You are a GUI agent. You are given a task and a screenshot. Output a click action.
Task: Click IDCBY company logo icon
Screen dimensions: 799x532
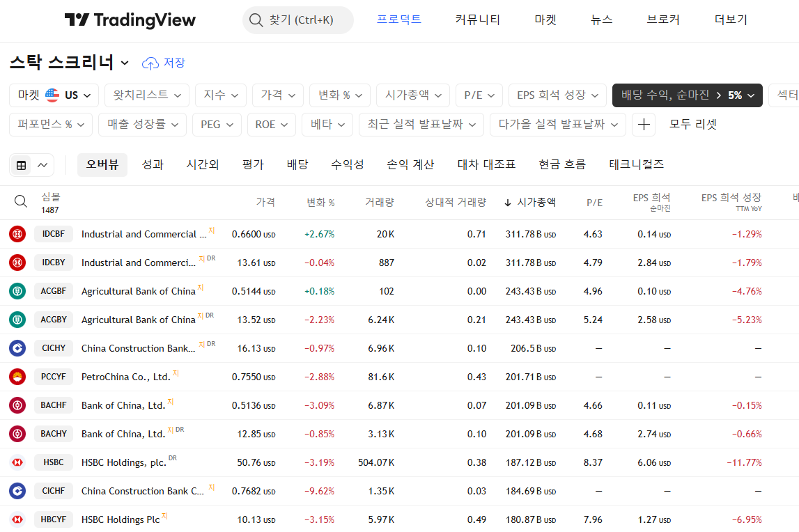point(17,263)
